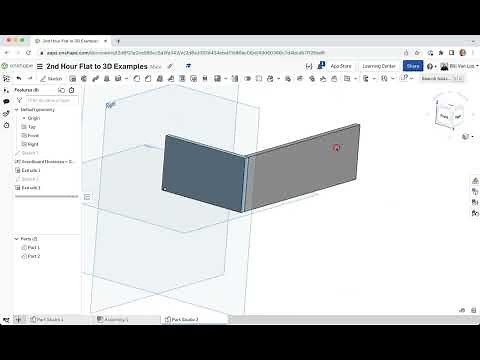Select the Main branch label
Image resolution: width=480 pixels, height=360 pixels.
[x=155, y=67]
